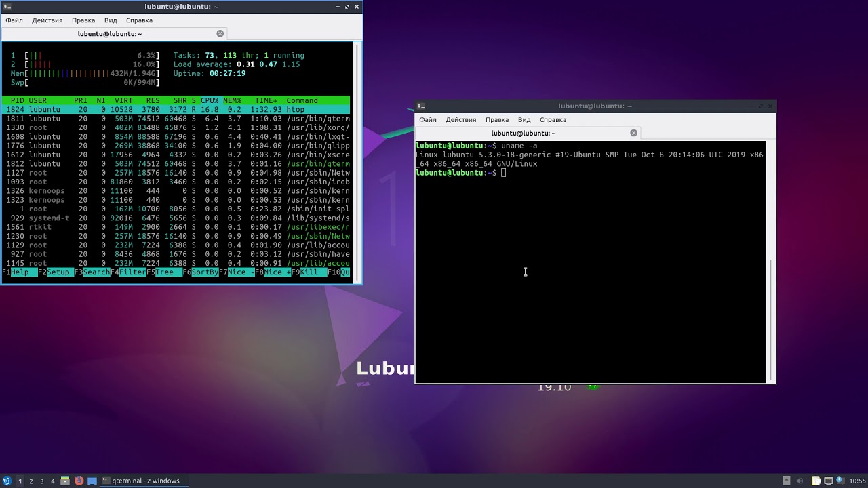Click the window icon of uname terminal

pos(421,106)
